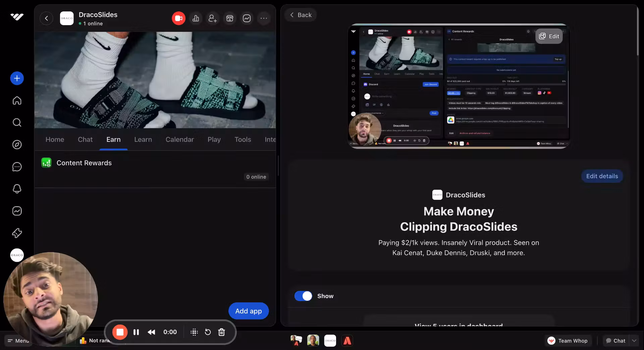The image size is (644, 350).
Task: Click the Edit details button
Action: 602,176
